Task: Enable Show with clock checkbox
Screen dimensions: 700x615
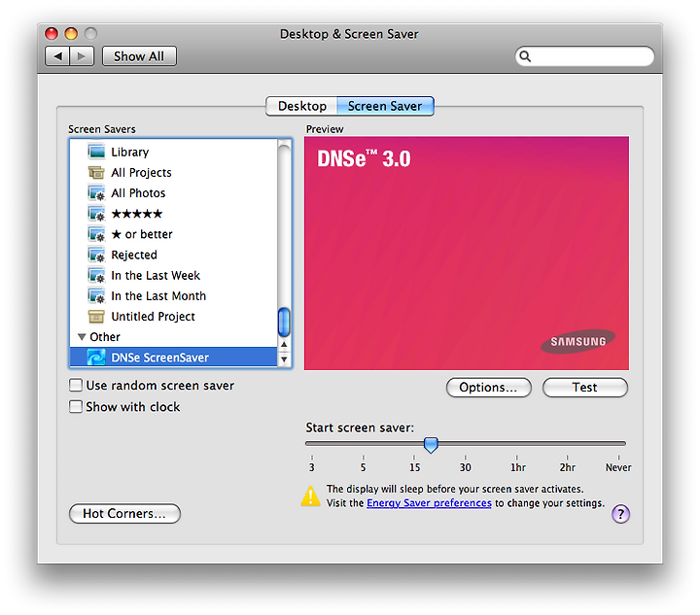Action: [76, 406]
